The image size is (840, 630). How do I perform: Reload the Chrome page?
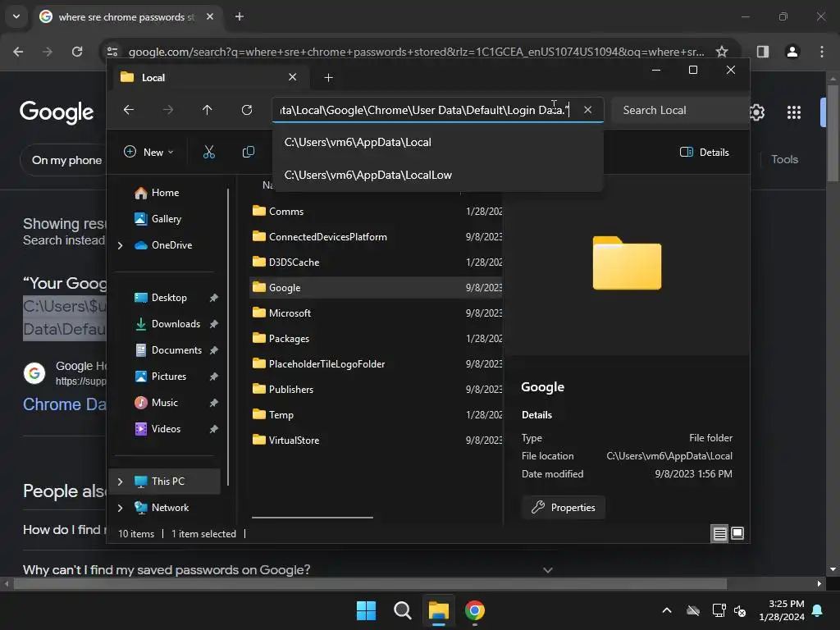pos(77,52)
